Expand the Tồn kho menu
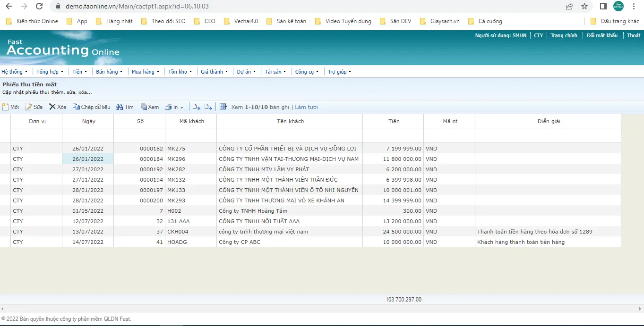 180,72
